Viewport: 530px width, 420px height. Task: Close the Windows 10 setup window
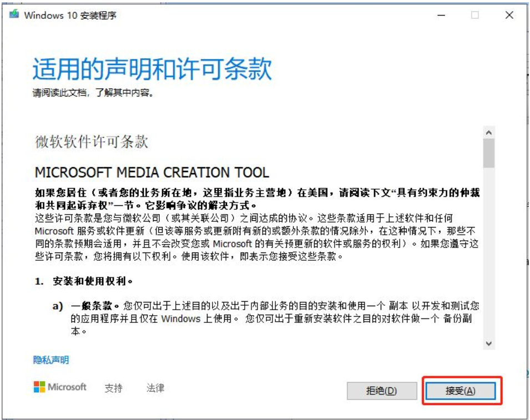point(509,15)
